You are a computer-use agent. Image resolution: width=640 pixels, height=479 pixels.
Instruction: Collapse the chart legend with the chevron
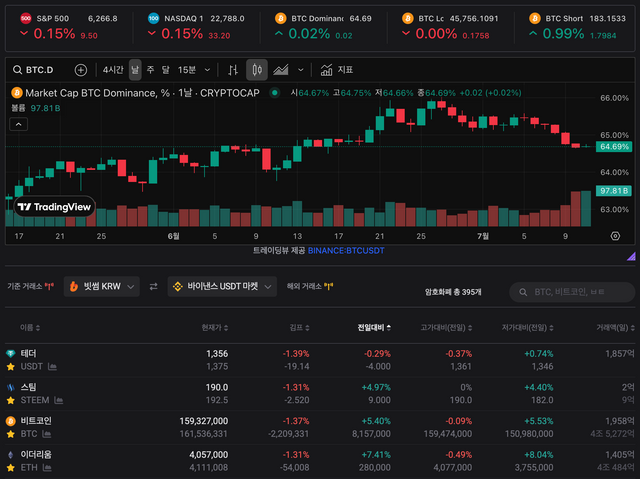click(x=19, y=124)
